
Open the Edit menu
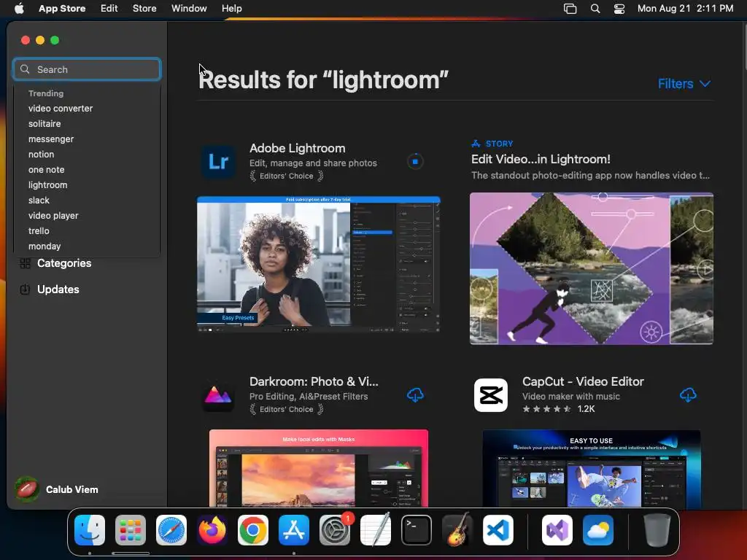point(109,9)
